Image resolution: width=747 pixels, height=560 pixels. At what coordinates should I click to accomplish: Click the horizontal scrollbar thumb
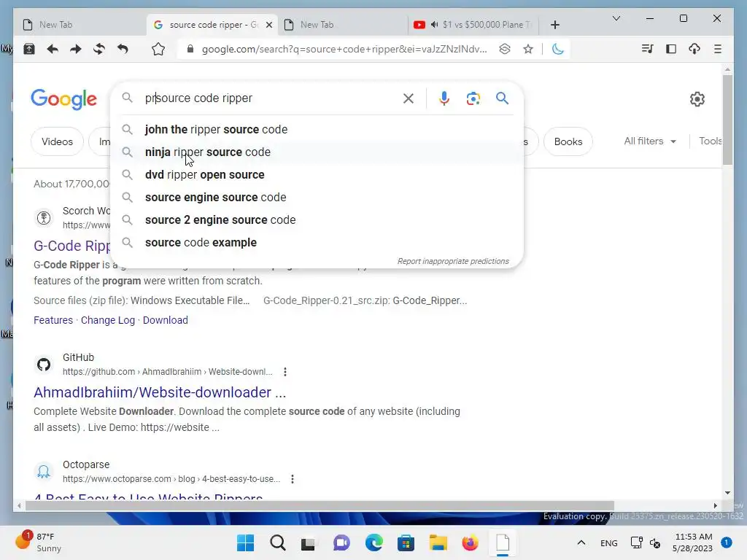[x=320, y=506]
